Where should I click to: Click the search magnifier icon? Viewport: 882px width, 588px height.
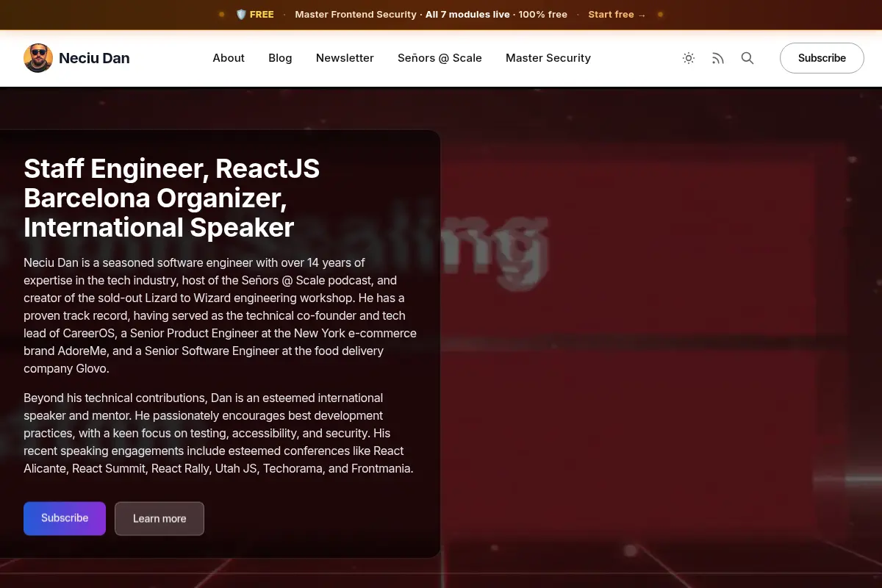click(747, 58)
